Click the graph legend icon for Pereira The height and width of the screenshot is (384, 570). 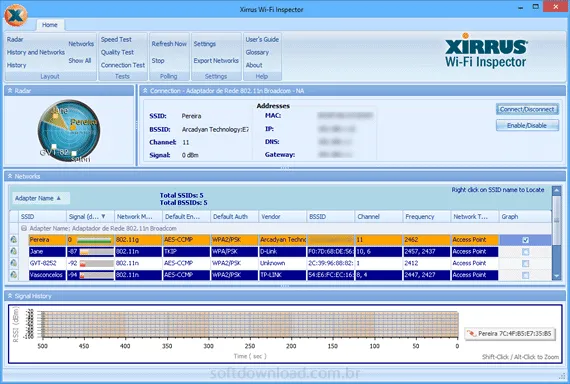[x=471, y=333]
